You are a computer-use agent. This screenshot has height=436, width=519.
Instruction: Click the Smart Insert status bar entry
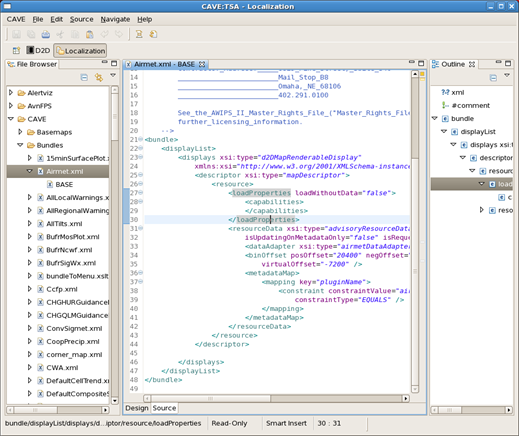click(x=286, y=423)
